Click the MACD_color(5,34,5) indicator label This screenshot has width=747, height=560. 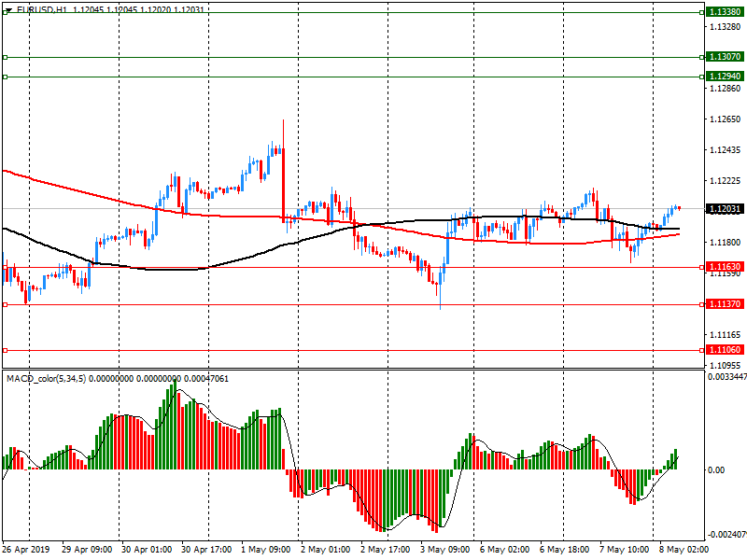[47, 378]
